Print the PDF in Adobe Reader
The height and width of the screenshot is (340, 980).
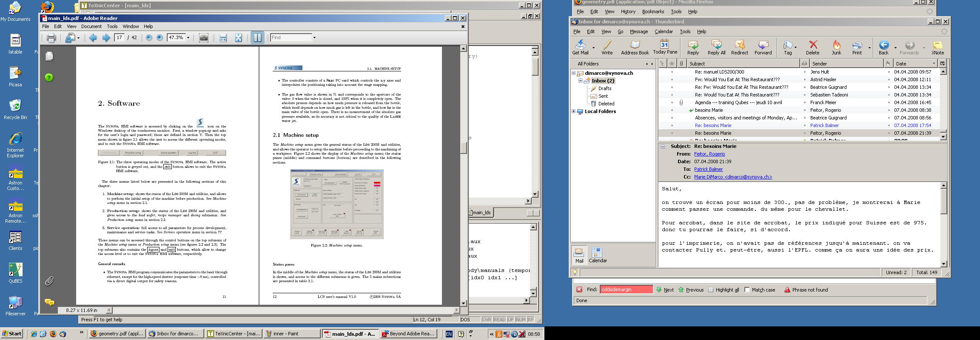[51, 38]
